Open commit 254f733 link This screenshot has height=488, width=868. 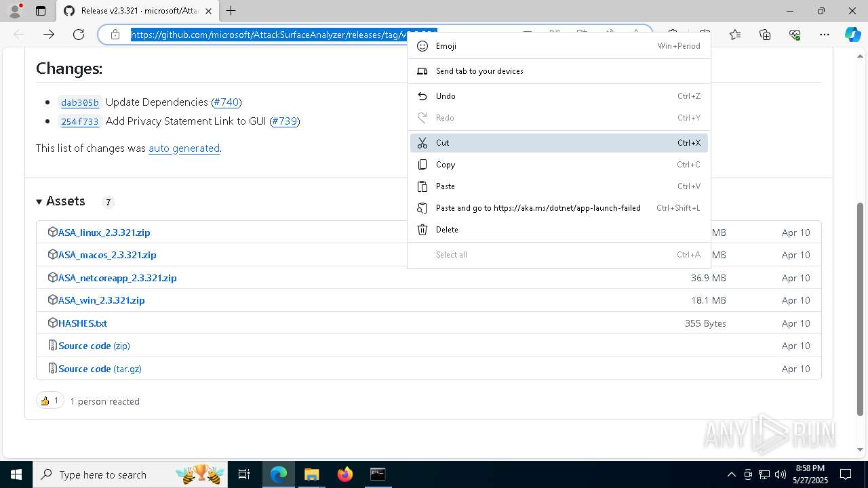point(80,121)
